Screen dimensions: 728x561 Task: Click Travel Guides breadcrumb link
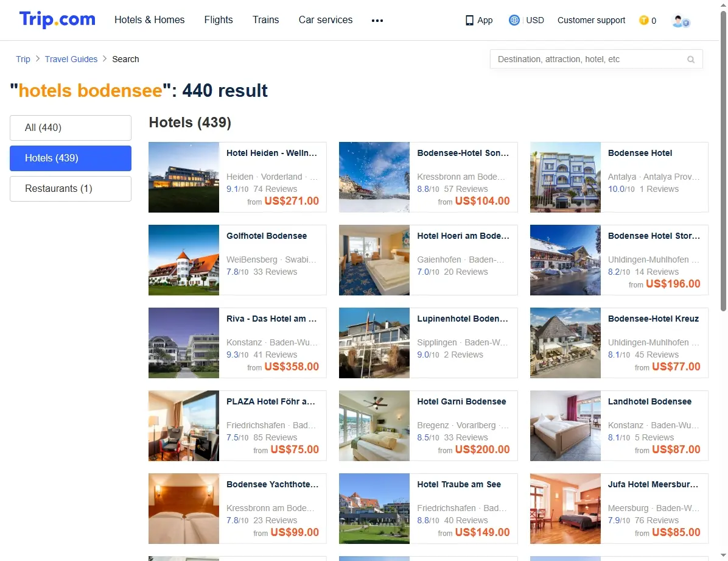(x=71, y=59)
